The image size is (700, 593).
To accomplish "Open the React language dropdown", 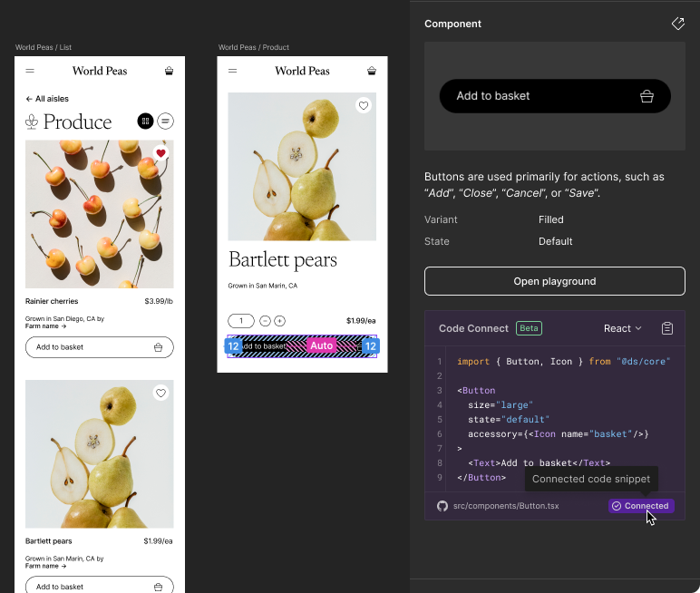I will point(622,328).
